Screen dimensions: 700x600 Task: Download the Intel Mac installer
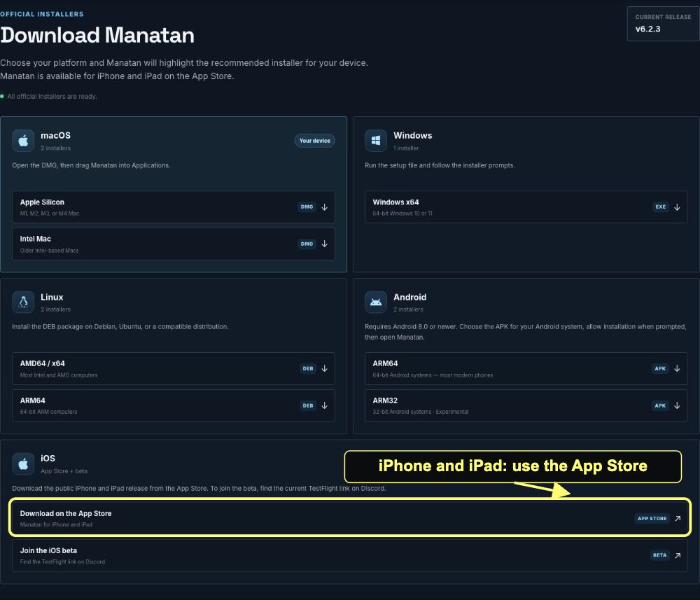[x=174, y=244]
